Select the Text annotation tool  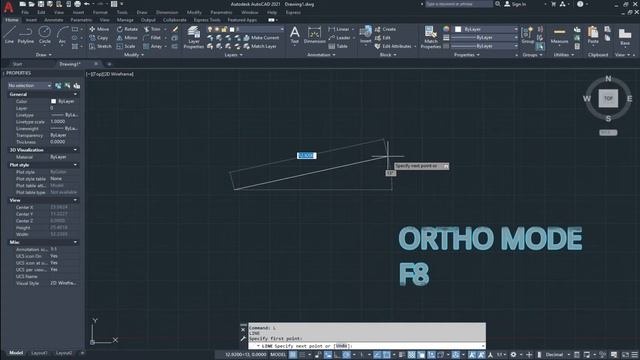pos(294,35)
